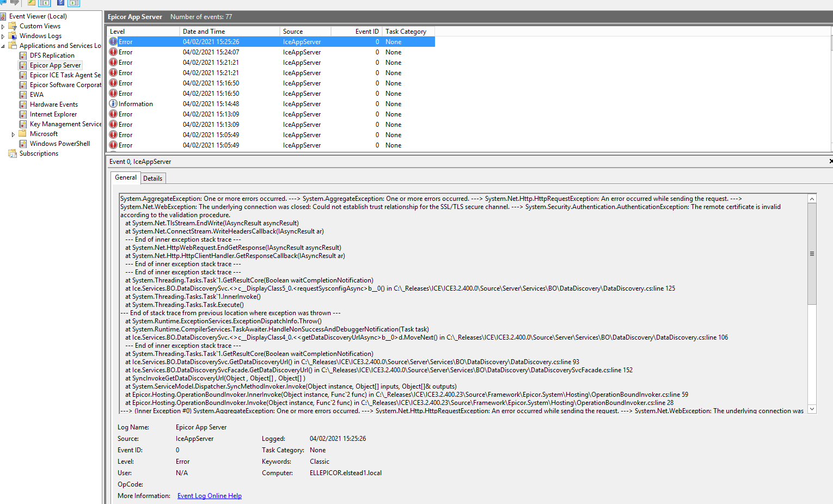Select the Epicor App Server log in tree
833x504 pixels.
tap(56, 65)
